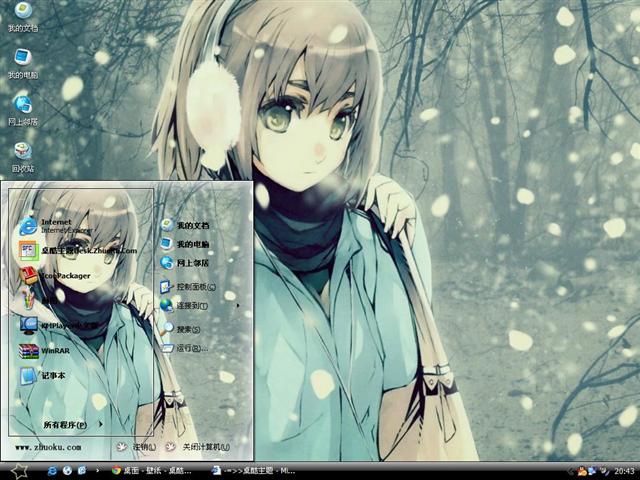Viewport: 640px width, 480px height.
Task: Open the 回收站 recycle bin desktop icon
Action: 23,157
